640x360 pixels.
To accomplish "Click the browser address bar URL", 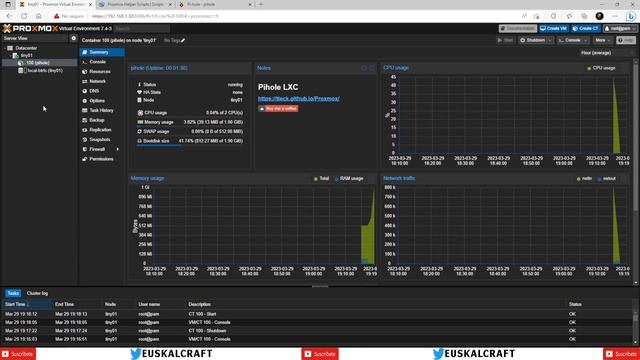I will [x=155, y=16].
